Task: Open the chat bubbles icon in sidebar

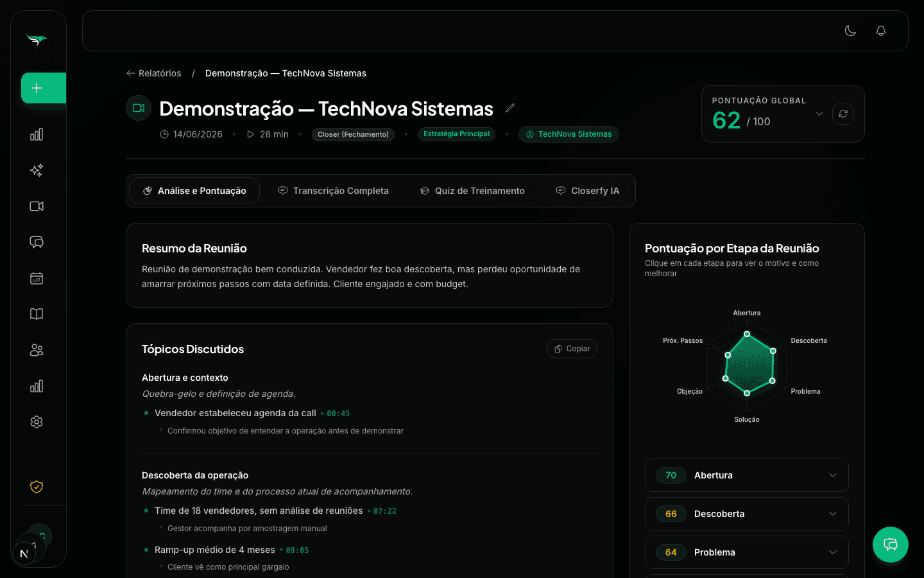Action: (37, 242)
